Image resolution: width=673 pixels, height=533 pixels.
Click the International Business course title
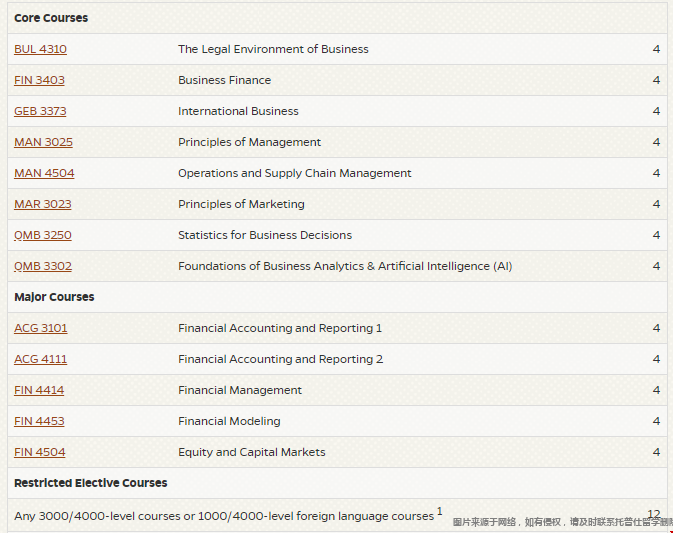[x=238, y=111]
